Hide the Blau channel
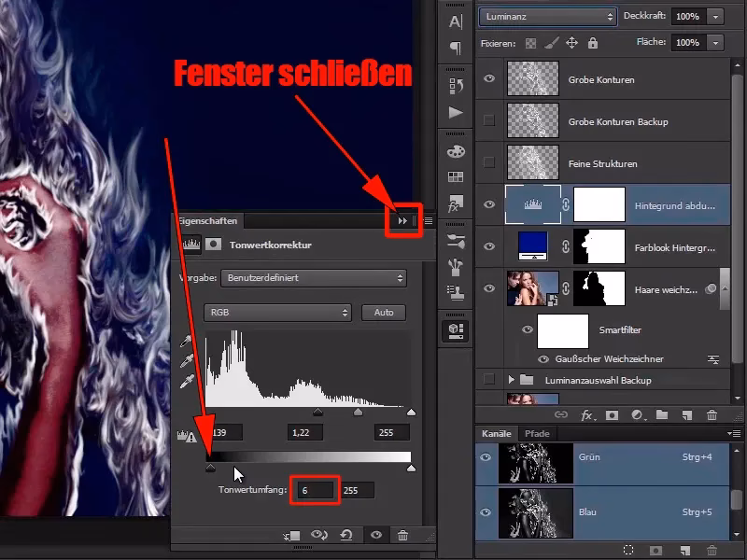Viewport: 747px width, 560px height. (x=485, y=512)
